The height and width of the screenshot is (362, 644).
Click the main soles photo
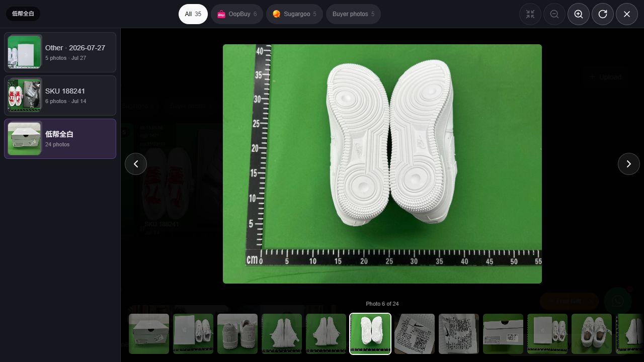(x=382, y=164)
